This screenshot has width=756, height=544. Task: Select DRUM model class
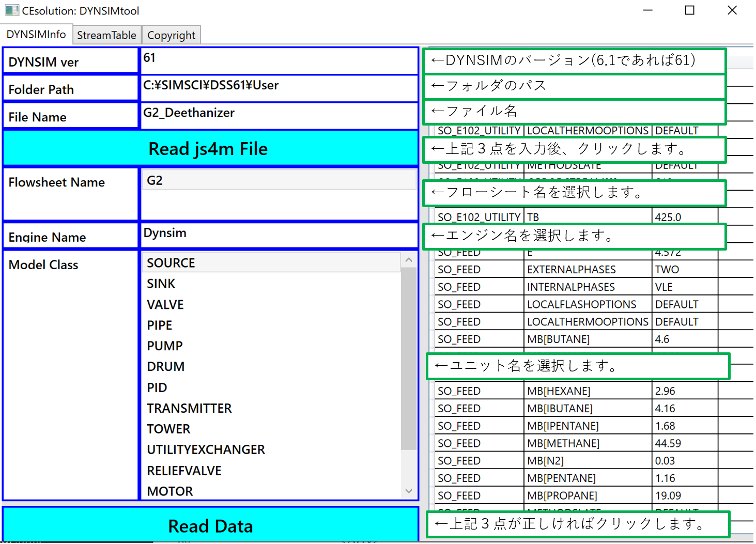(272, 366)
